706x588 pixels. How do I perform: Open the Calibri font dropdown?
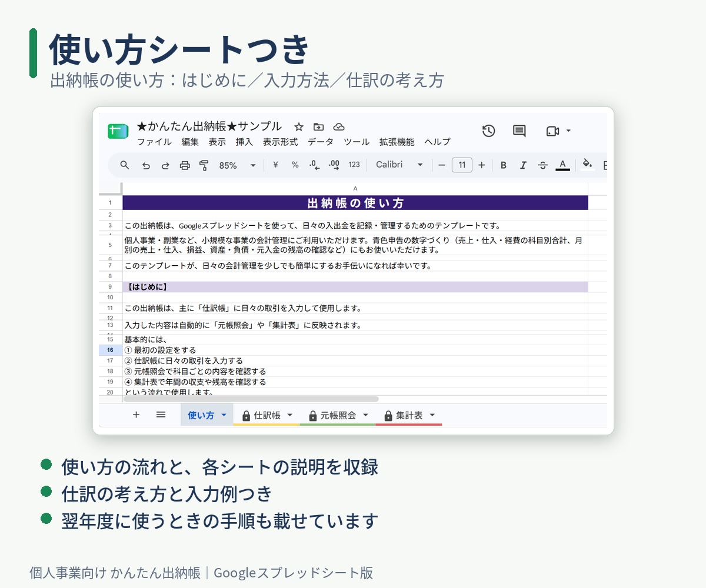click(399, 165)
